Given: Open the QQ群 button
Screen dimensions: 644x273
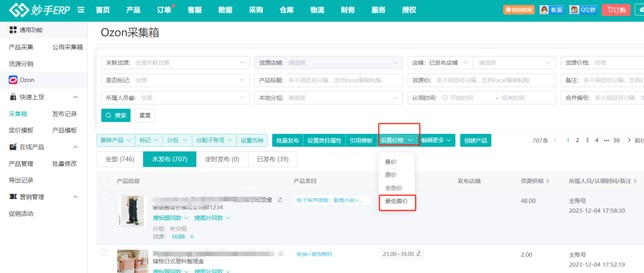Looking at the screenshot, I should [x=583, y=10].
